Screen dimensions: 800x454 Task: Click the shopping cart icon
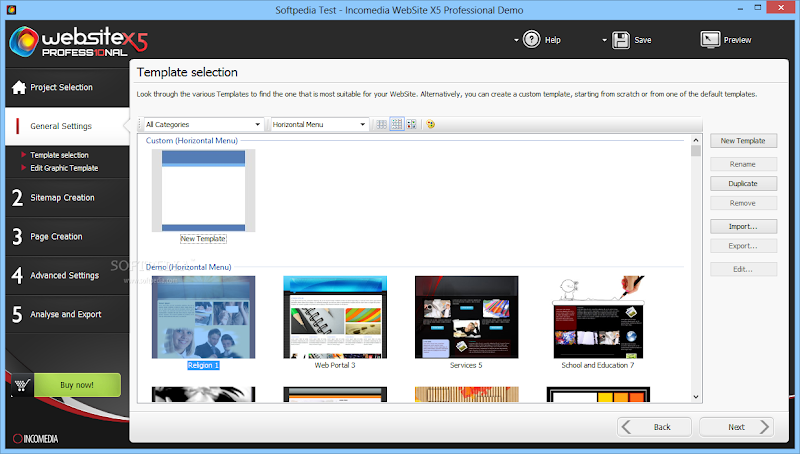(x=22, y=385)
